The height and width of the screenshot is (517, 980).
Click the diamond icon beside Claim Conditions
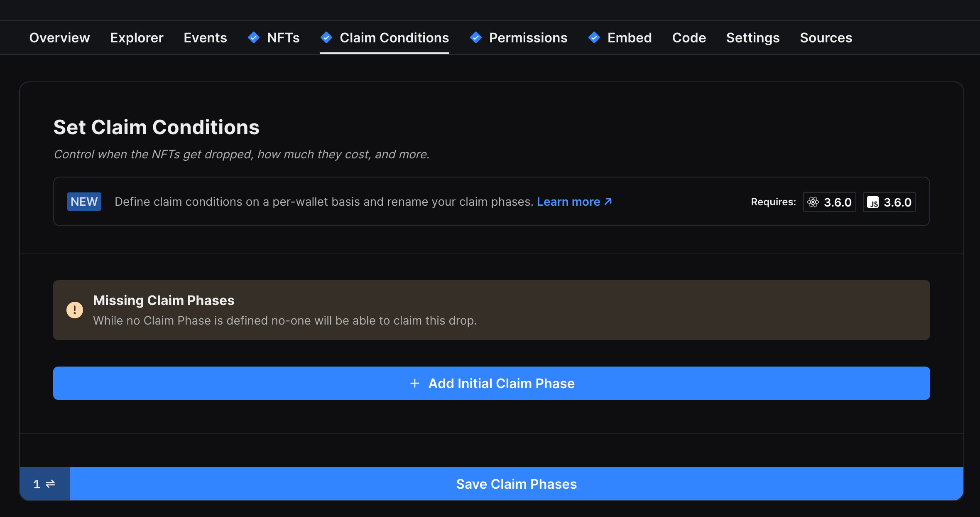click(x=326, y=38)
